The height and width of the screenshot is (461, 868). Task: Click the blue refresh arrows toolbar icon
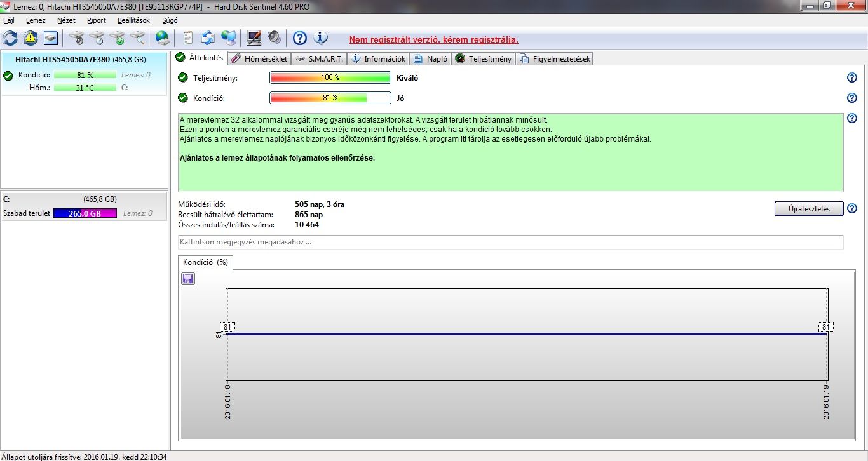click(10, 38)
